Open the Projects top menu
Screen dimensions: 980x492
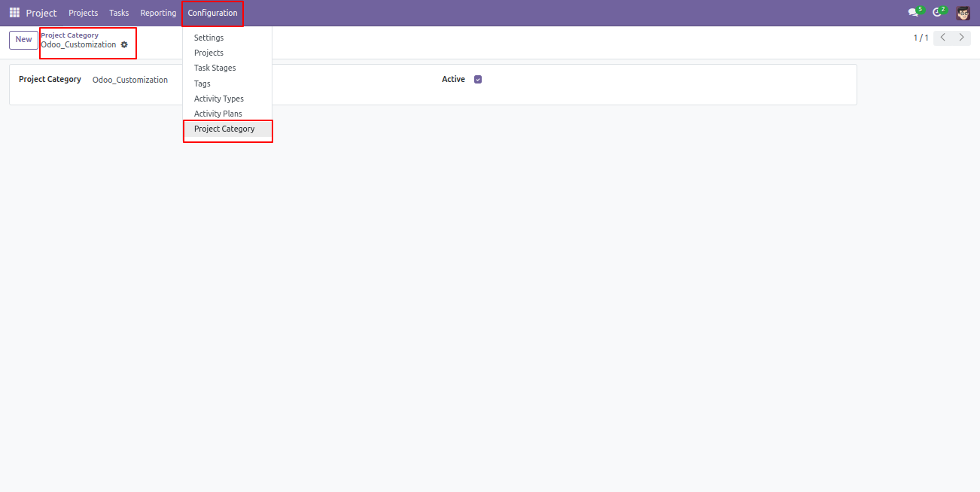(x=84, y=13)
